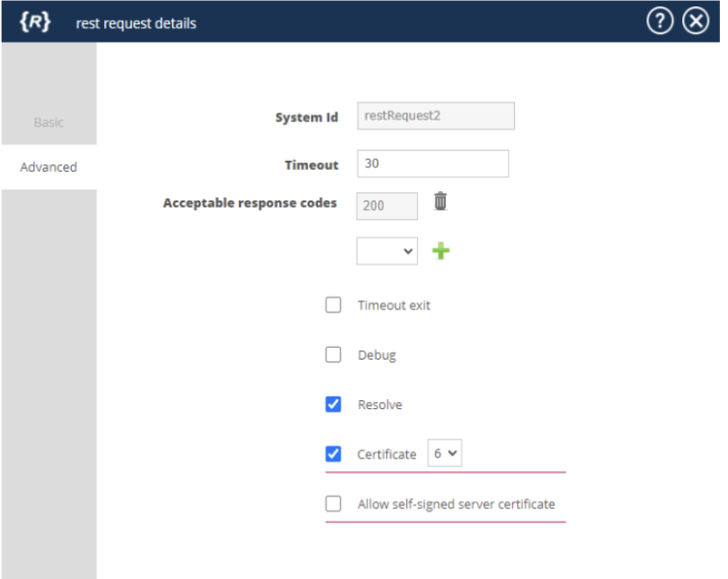Click the System Id input field
The height and width of the screenshot is (579, 728).
point(436,116)
